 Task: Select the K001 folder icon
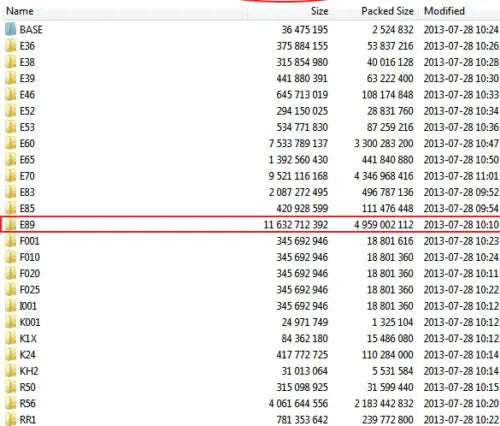pyautogui.click(x=10, y=322)
